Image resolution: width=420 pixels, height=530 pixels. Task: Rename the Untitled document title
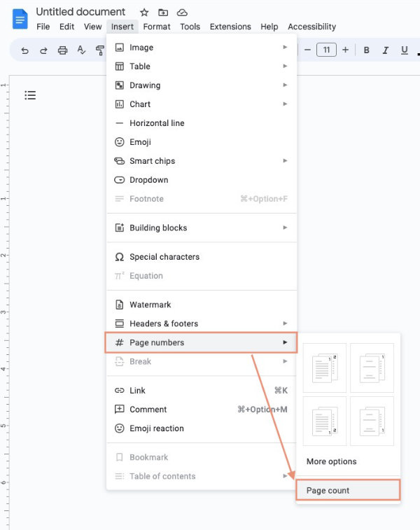point(80,12)
